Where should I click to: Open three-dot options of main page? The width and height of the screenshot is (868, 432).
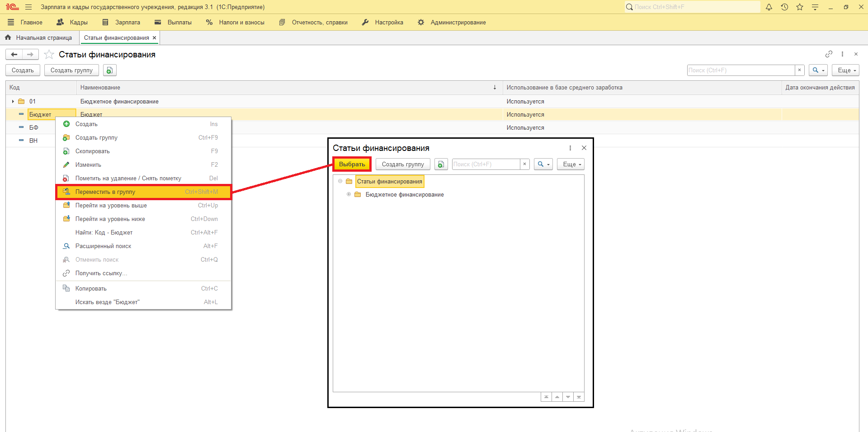click(842, 54)
